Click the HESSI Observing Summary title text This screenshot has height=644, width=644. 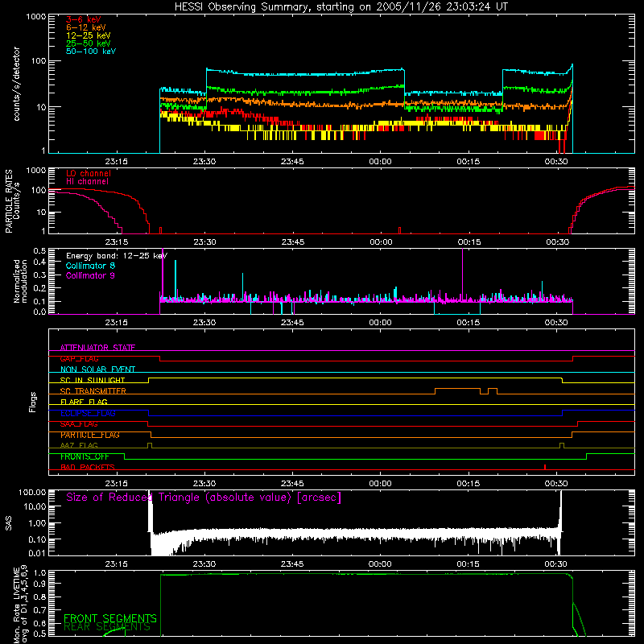341,7
